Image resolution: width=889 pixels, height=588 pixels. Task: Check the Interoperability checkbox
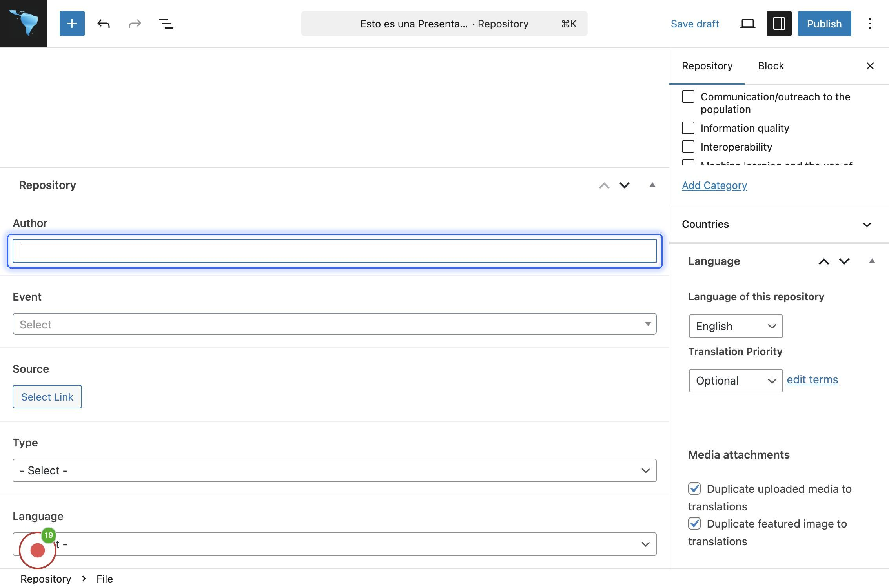(688, 147)
